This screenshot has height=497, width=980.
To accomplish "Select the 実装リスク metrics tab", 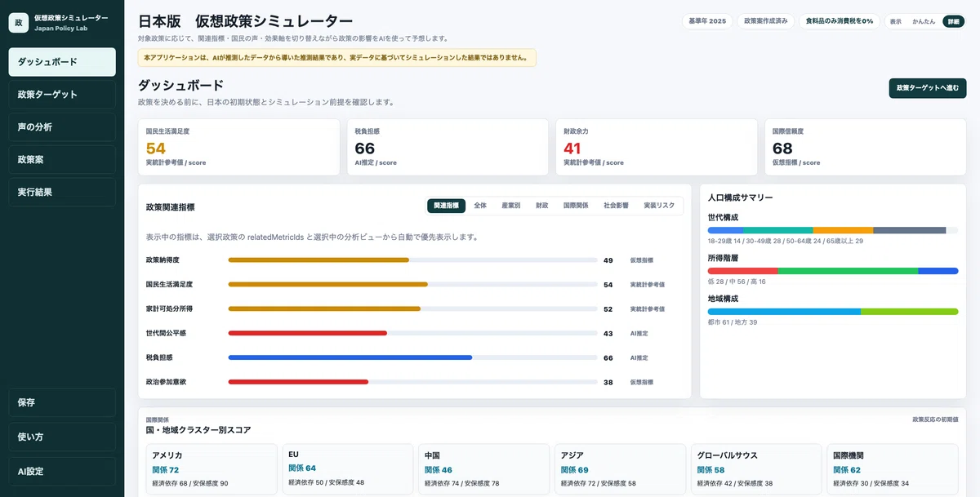I will (659, 206).
